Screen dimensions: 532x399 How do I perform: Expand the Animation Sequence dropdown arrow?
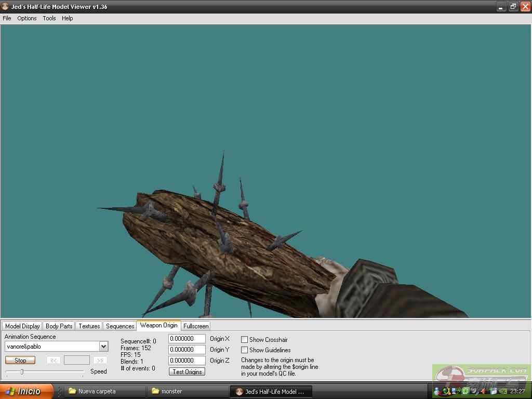[104, 347]
